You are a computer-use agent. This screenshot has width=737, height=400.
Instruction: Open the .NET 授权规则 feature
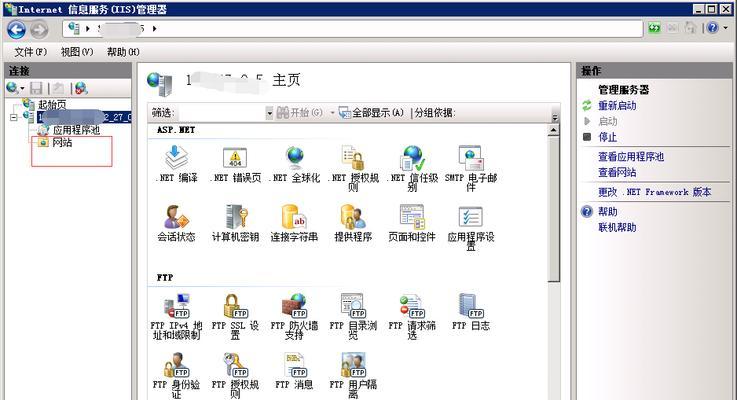(353, 167)
